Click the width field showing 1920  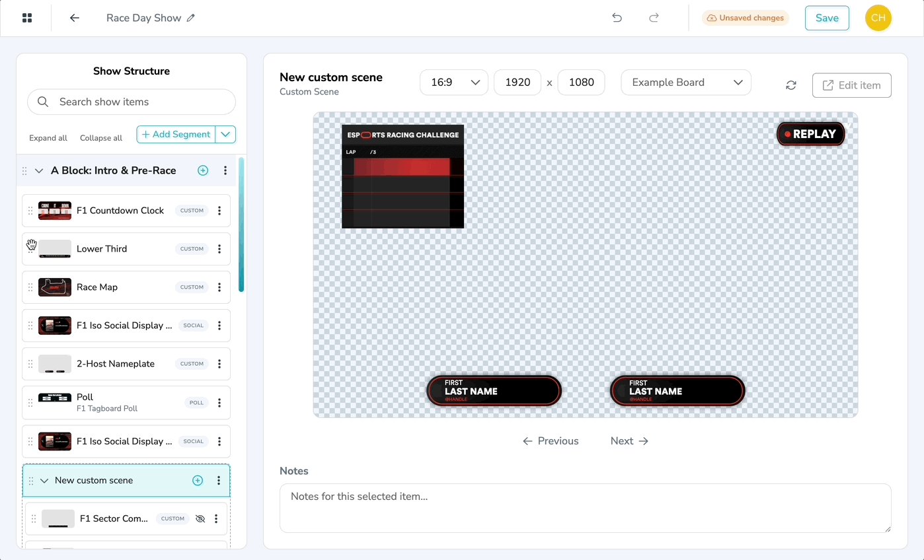click(518, 83)
